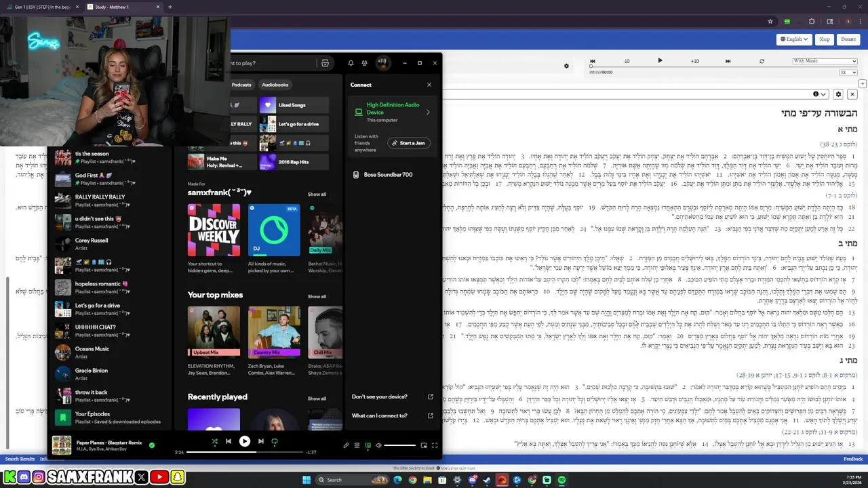Close the Spotify Connect panel
Image resolution: width=868 pixels, height=488 pixels.
[429, 85]
